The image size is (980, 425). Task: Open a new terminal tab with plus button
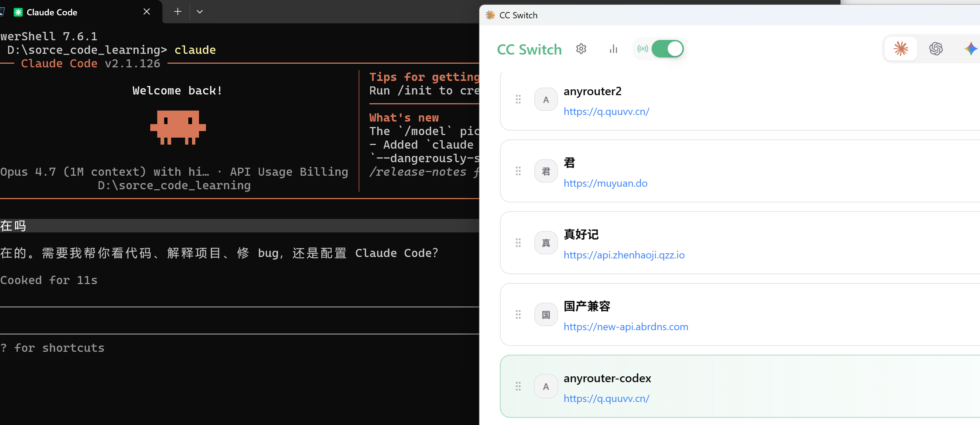tap(177, 12)
